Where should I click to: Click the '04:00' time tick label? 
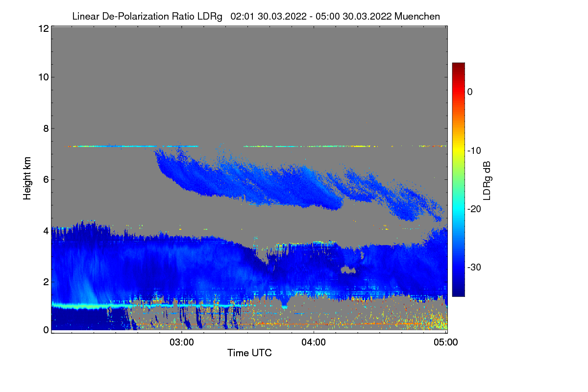pos(314,343)
